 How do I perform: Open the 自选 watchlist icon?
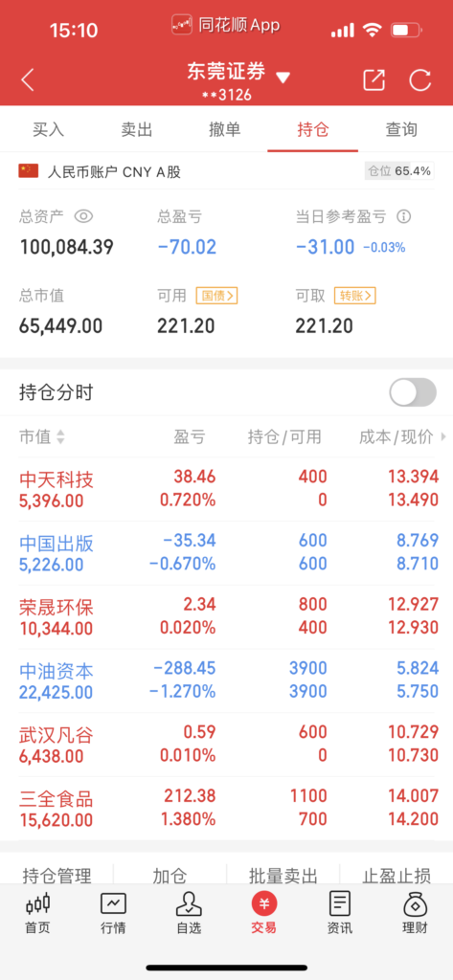click(189, 903)
